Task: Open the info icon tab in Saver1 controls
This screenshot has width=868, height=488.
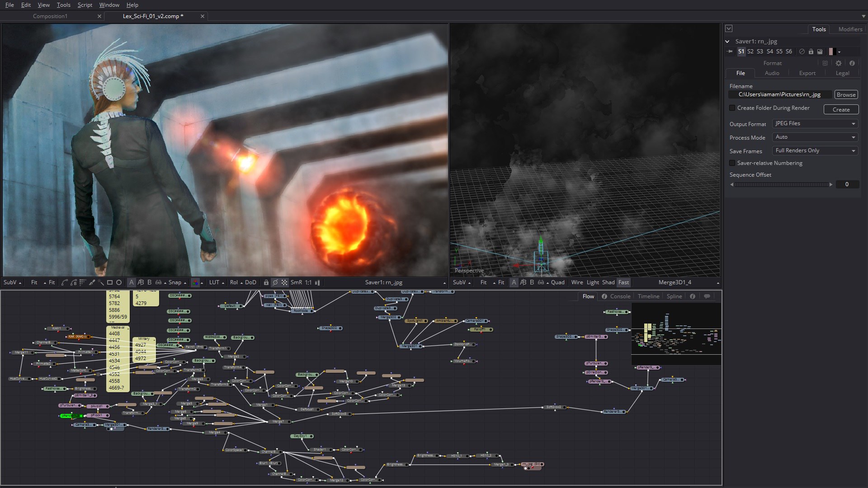Action: (x=852, y=63)
